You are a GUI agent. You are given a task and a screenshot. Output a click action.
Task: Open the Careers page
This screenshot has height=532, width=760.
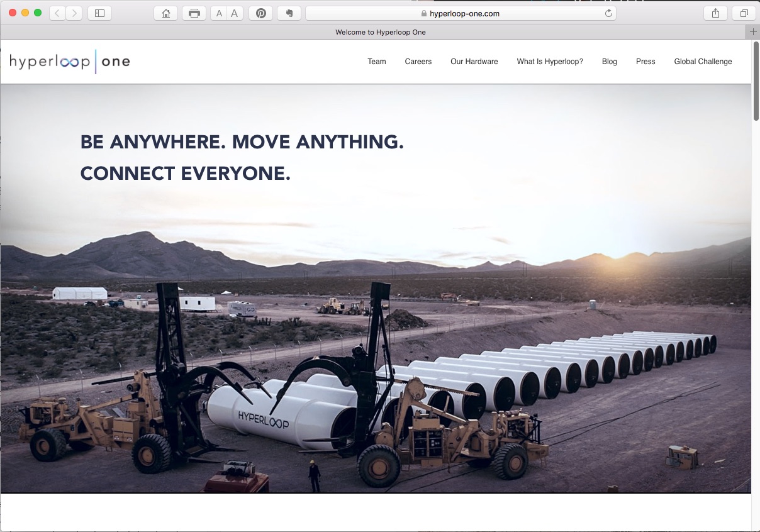[418, 62]
